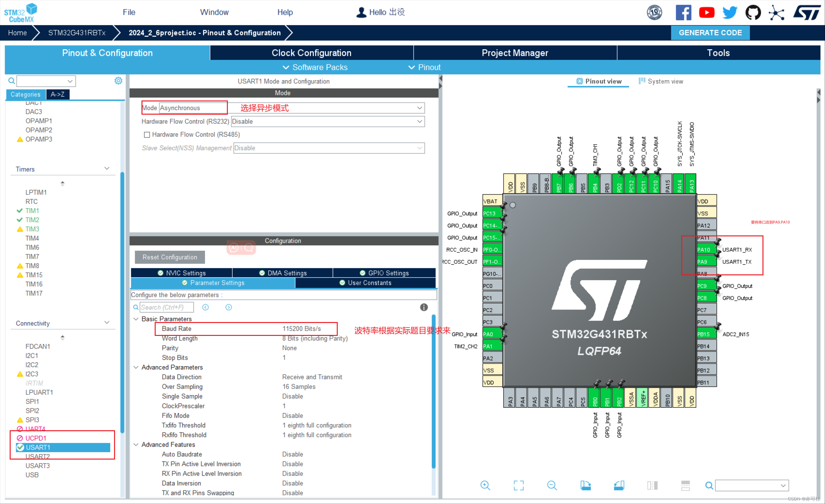The height and width of the screenshot is (504, 825).
Task: Go to next parameter search result
Action: [229, 307]
